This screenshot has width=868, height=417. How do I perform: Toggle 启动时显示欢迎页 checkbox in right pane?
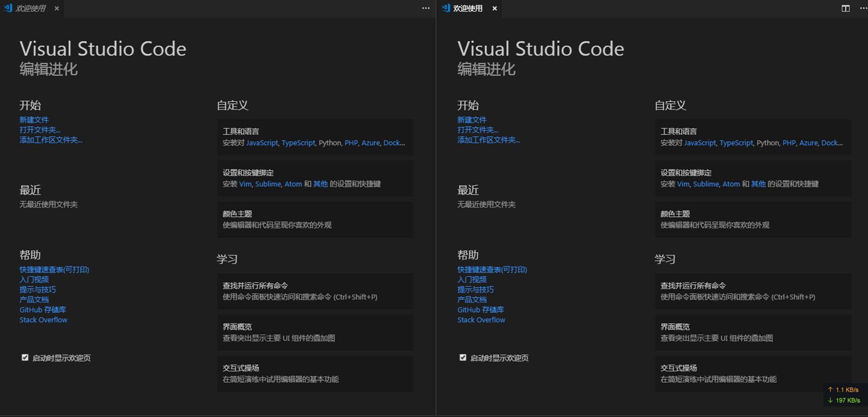tap(463, 357)
